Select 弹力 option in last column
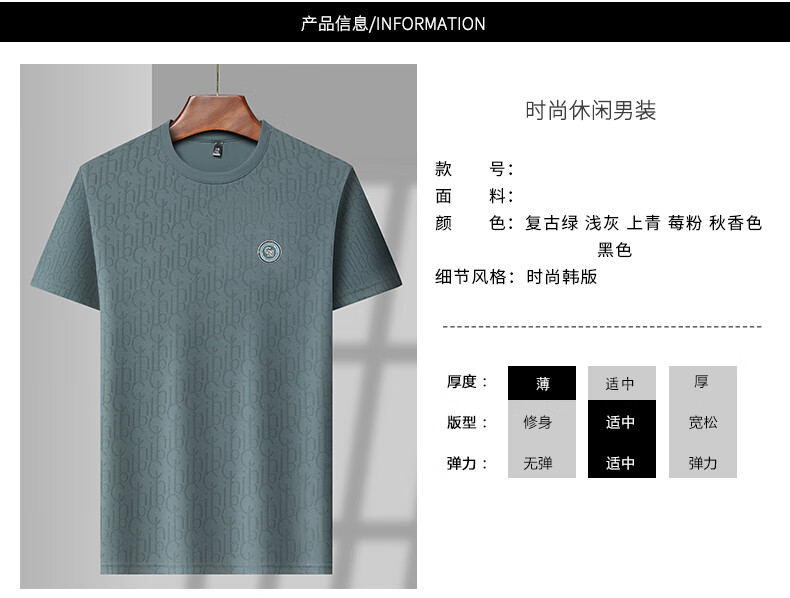The image size is (790, 598). [x=702, y=462]
